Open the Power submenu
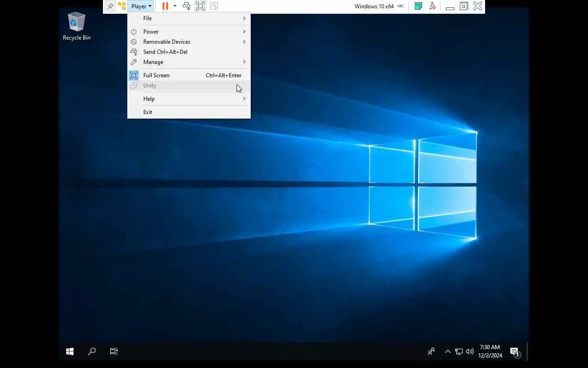This screenshot has height=368, width=588. 189,32
